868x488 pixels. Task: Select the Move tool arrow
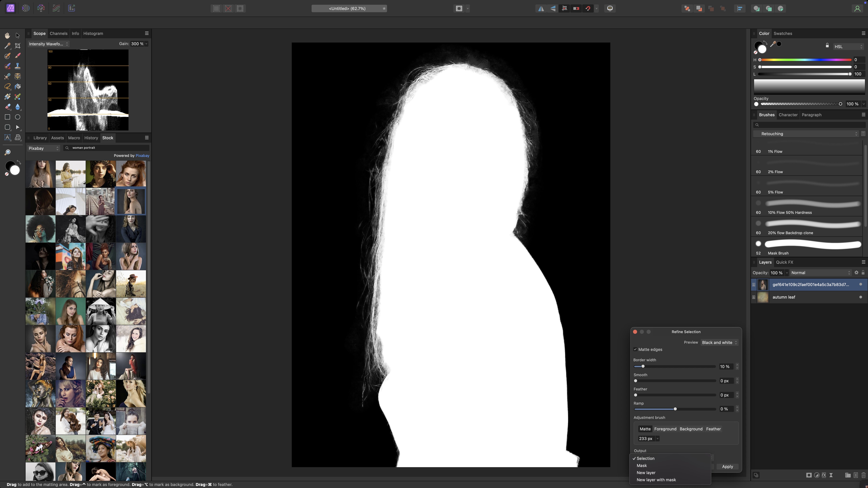[18, 35]
